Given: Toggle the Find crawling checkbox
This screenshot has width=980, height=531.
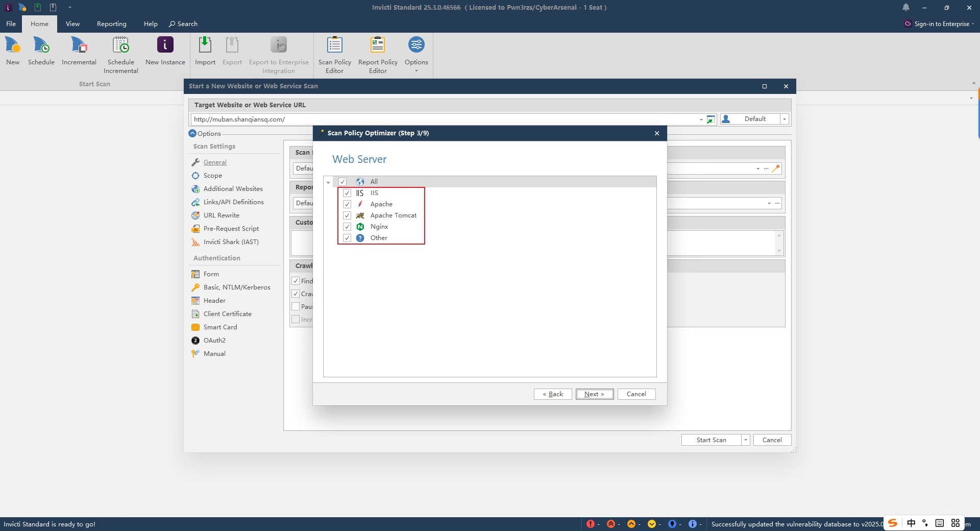Looking at the screenshot, I should (x=296, y=281).
